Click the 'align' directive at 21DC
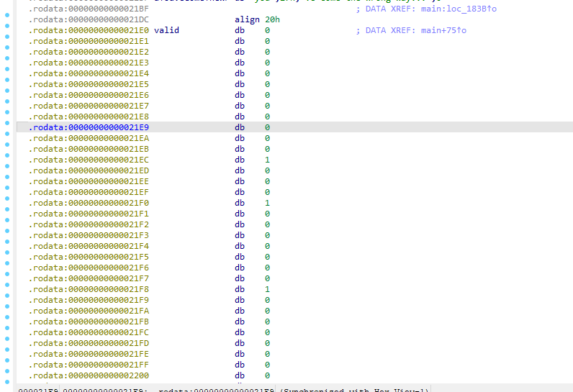The image size is (573, 392). (247, 19)
